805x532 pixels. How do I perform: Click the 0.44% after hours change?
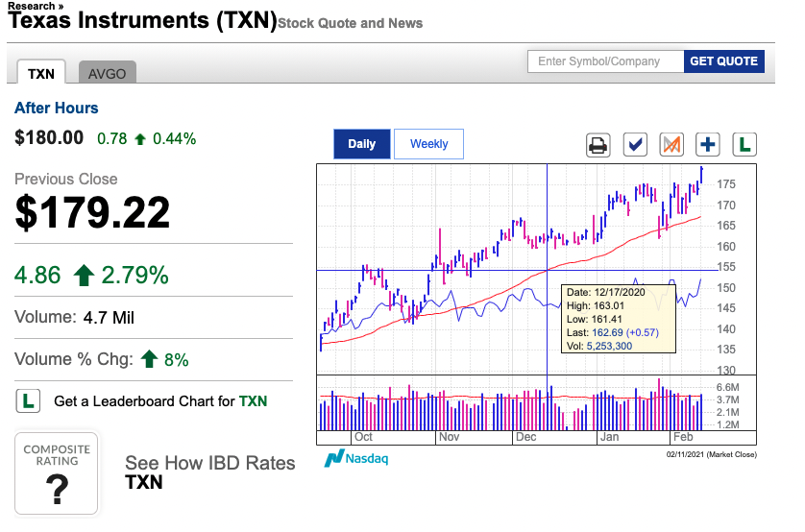(x=175, y=138)
